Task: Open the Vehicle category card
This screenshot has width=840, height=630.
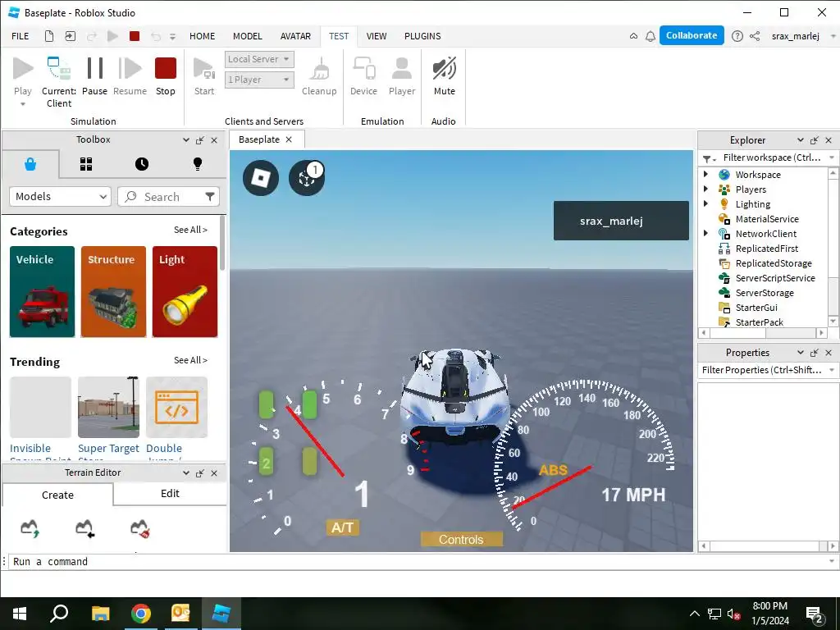Action: point(42,291)
